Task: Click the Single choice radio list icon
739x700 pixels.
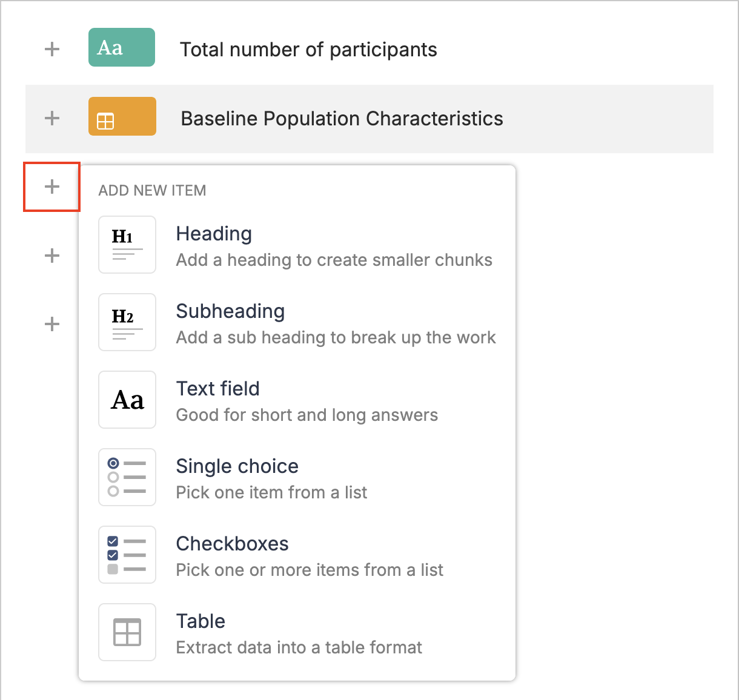Action: pyautogui.click(x=127, y=477)
